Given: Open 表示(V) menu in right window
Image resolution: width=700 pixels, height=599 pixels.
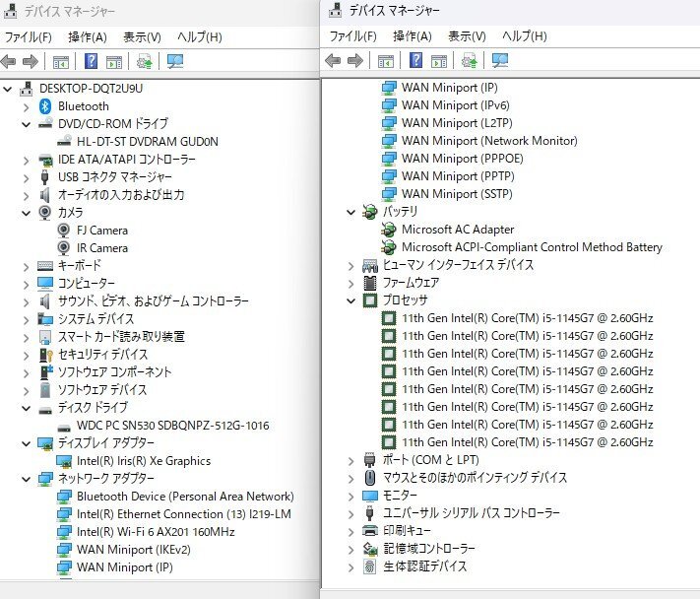Looking at the screenshot, I should pos(467,36).
